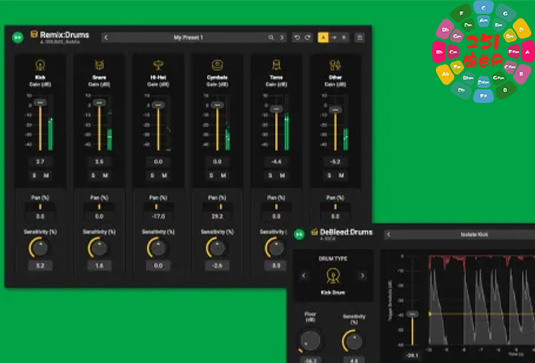
Task: Mute the Kick channel
Action: coord(46,175)
